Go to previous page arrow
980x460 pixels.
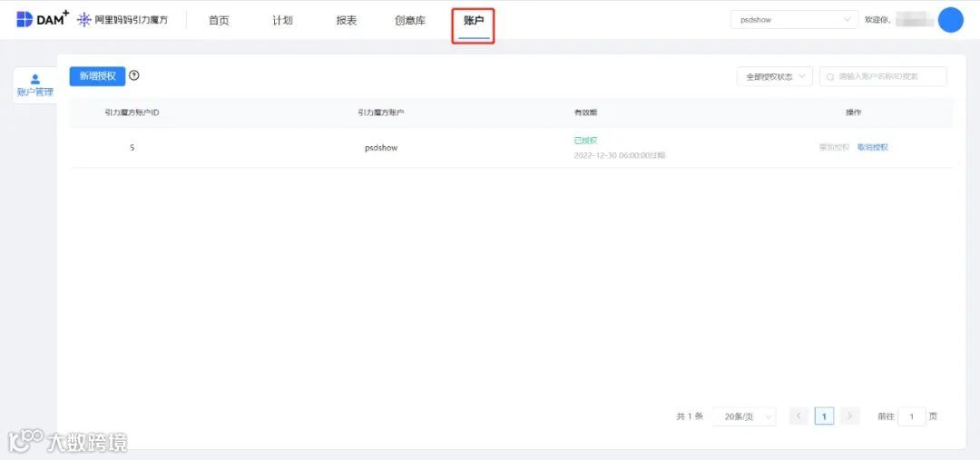799,416
